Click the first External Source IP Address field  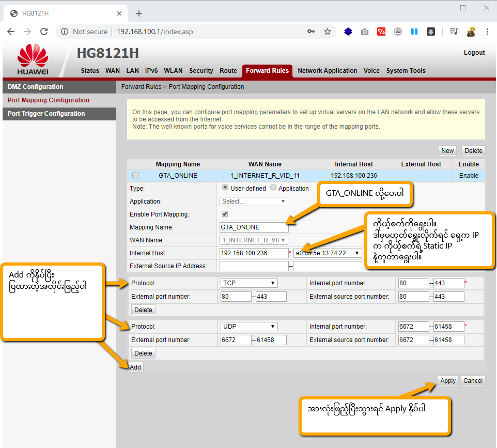pyautogui.click(x=254, y=266)
